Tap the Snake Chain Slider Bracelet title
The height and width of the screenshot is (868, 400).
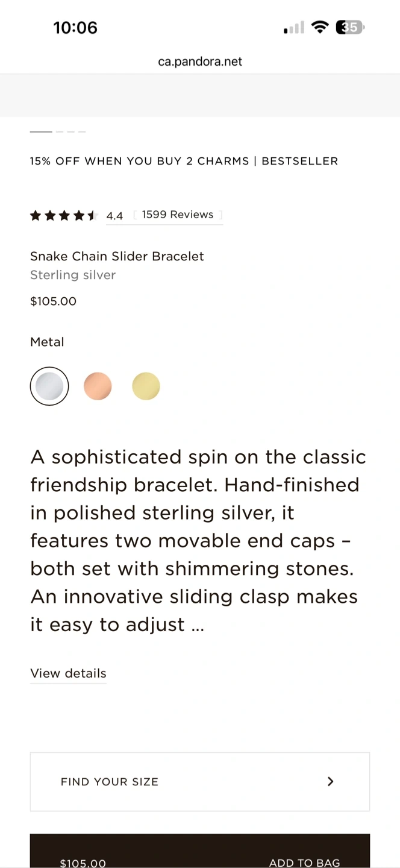pyautogui.click(x=117, y=256)
